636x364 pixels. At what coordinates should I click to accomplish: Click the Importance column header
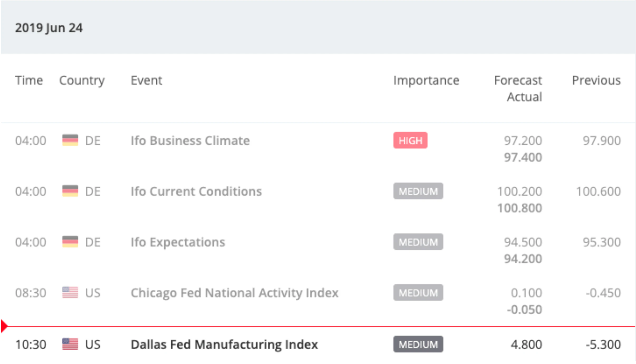[426, 80]
